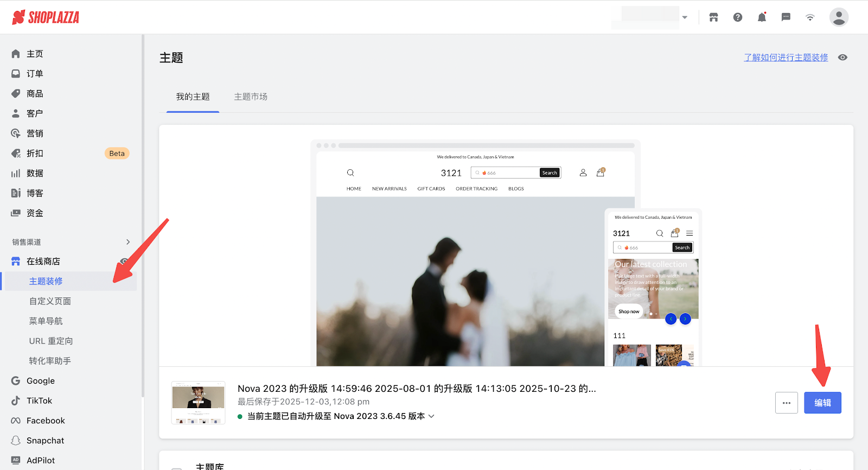868x470 pixels.
Task: Expand the 销售渠道 sales channels chevron
Action: coord(128,242)
